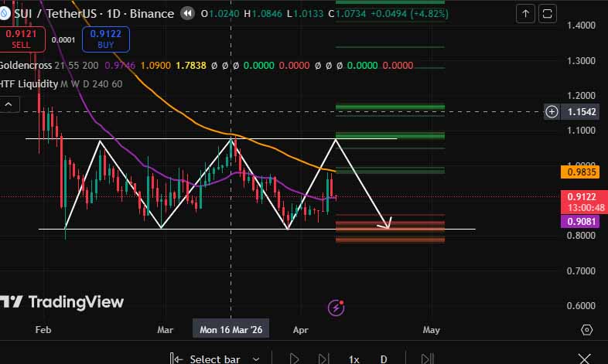Viewport: 608px width, 364px height.
Task: Step forward one bar in replay
Action: coord(323,359)
